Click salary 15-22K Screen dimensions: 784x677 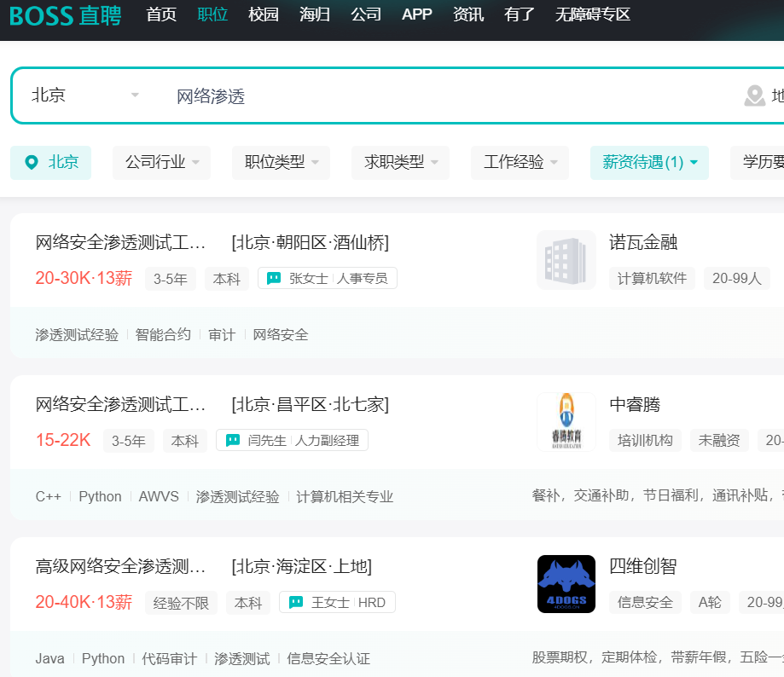(63, 440)
